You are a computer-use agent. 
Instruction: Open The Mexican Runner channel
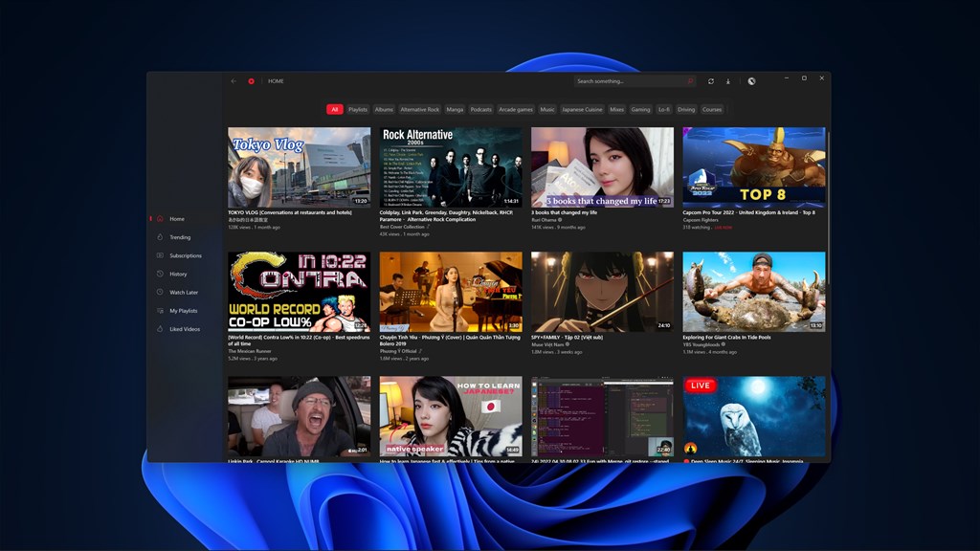(x=250, y=351)
